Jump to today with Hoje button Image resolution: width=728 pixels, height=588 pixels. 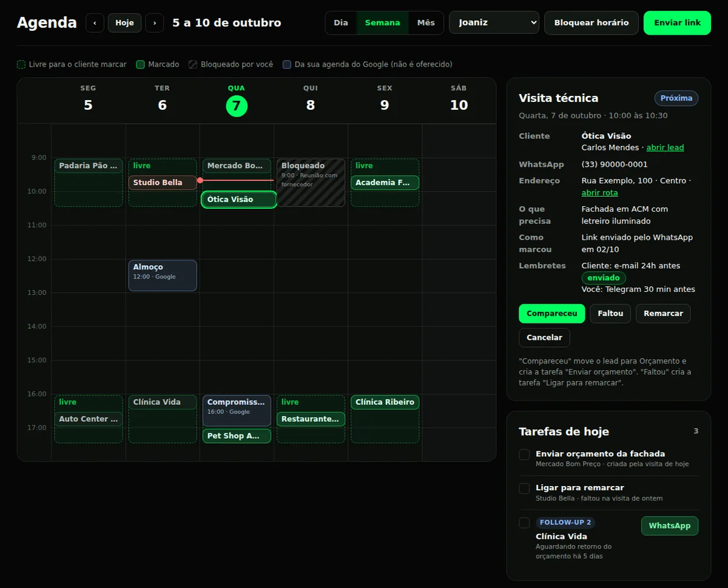[124, 23]
